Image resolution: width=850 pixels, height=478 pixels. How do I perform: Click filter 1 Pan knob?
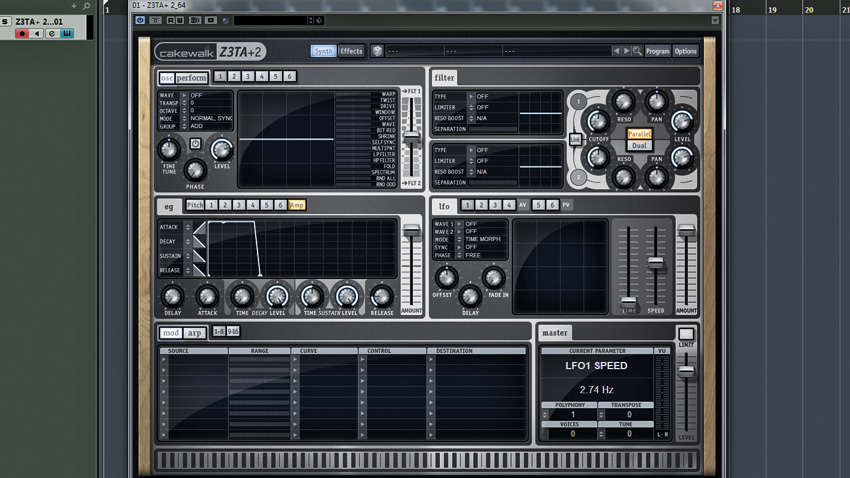pyautogui.click(x=656, y=101)
